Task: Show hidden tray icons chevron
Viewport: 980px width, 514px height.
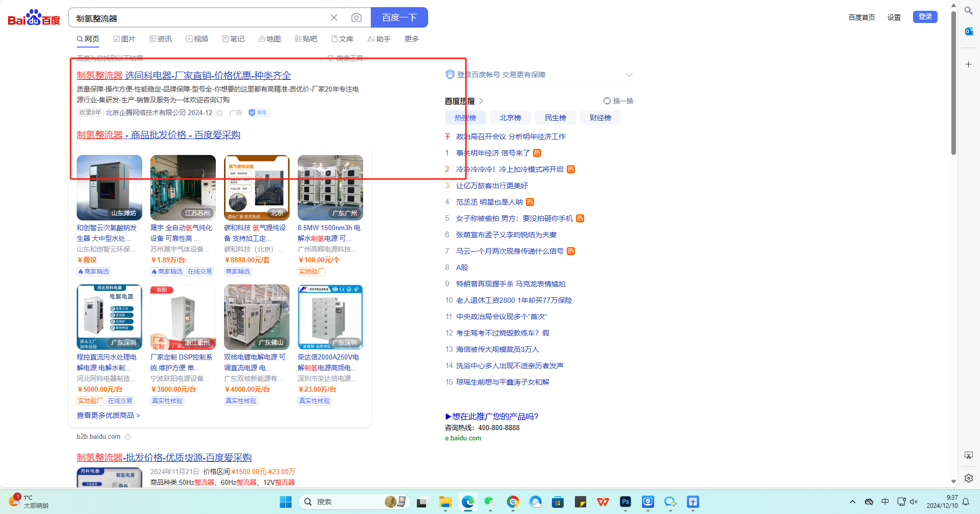Action: click(853, 502)
